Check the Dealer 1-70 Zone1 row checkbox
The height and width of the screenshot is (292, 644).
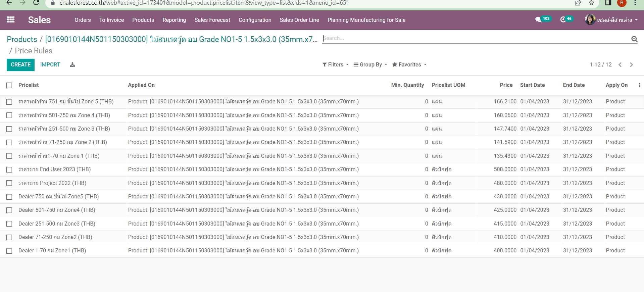point(9,251)
